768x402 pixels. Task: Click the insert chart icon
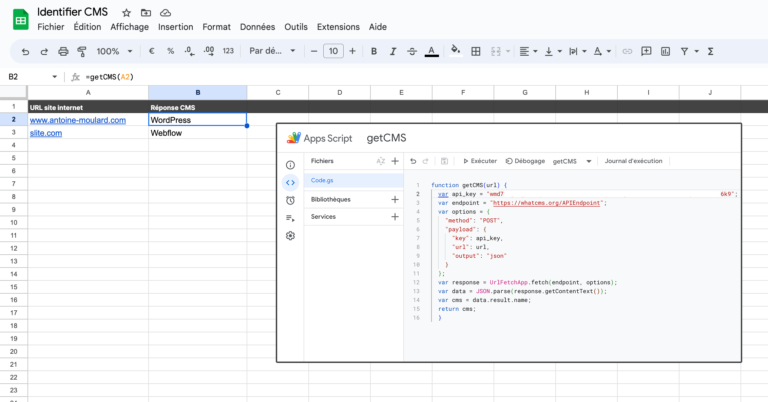[x=665, y=51]
